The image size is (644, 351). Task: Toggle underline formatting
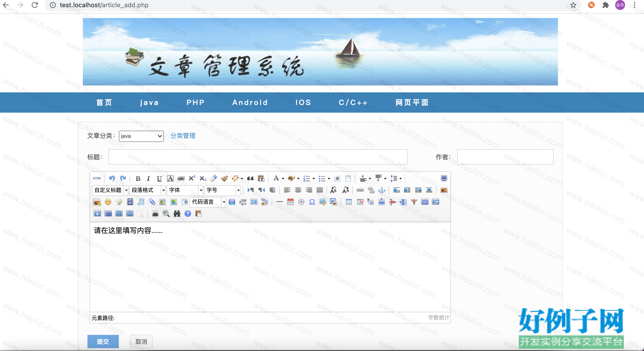pos(159,178)
